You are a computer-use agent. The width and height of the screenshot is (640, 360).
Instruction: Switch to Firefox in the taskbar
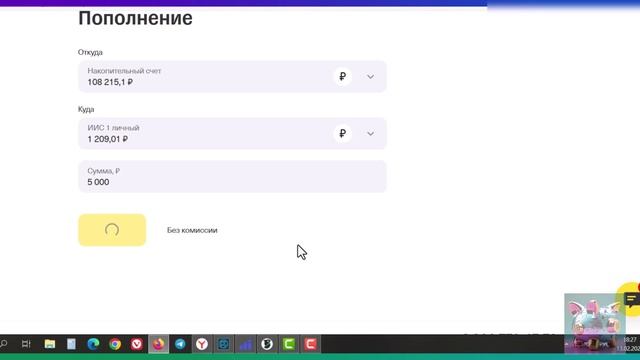[x=158, y=344]
